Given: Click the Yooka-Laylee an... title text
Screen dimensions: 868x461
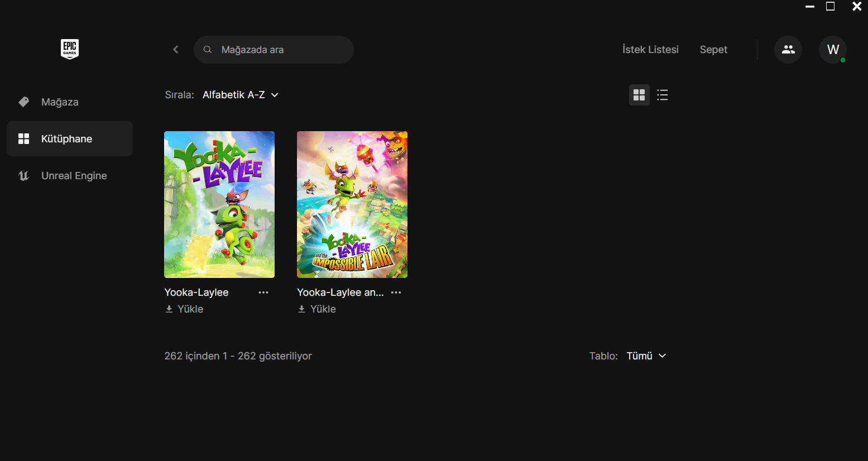Looking at the screenshot, I should (x=341, y=292).
